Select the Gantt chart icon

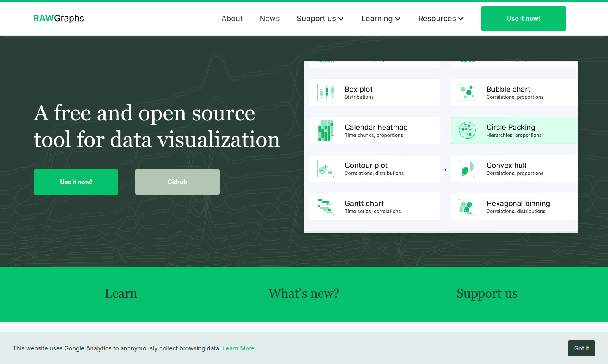tap(326, 206)
